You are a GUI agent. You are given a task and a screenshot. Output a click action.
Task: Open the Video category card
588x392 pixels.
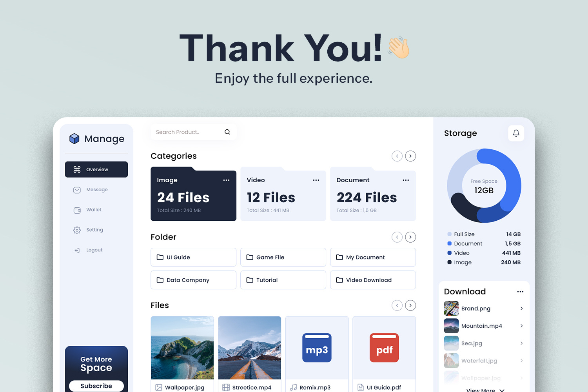point(283,194)
